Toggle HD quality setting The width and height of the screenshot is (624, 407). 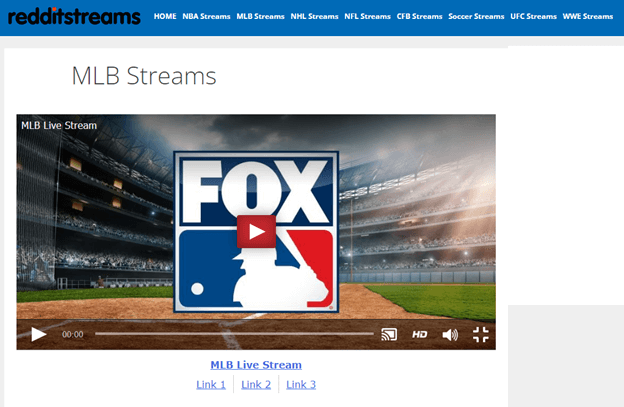[419, 335]
